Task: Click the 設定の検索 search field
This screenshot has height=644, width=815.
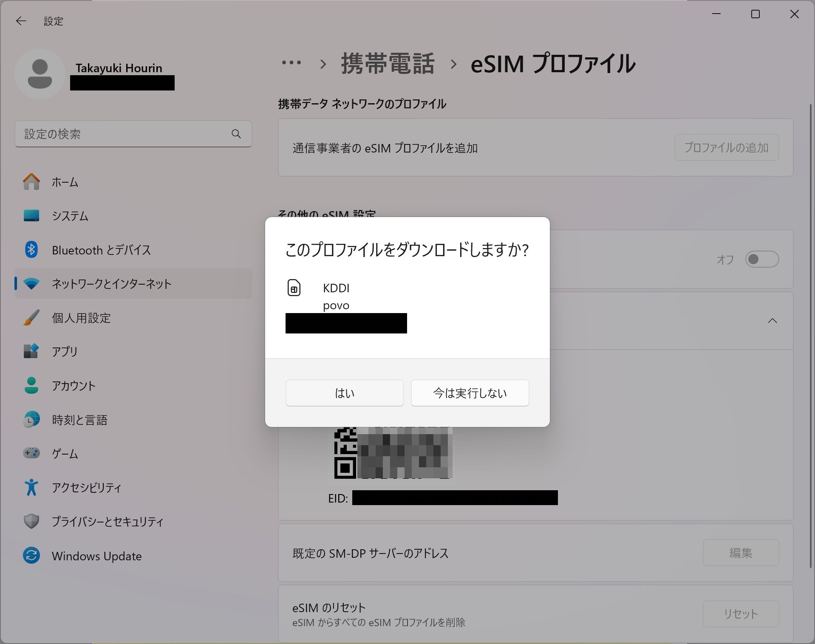Action: pyautogui.click(x=133, y=134)
